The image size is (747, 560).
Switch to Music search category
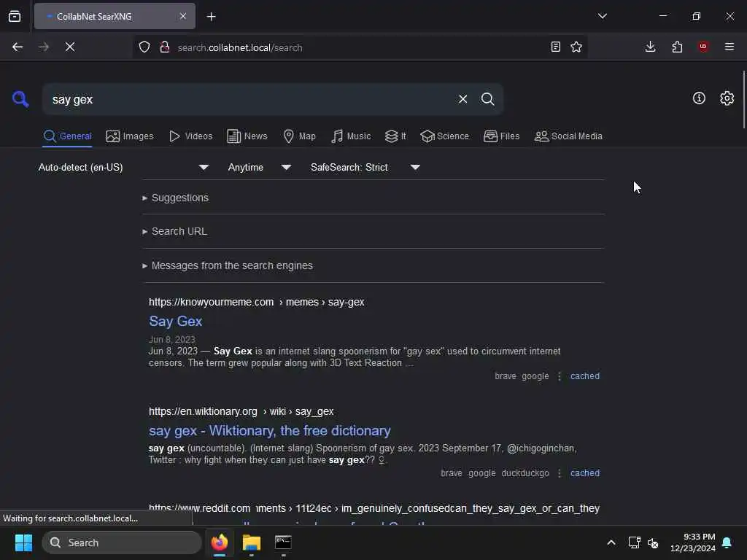point(351,136)
